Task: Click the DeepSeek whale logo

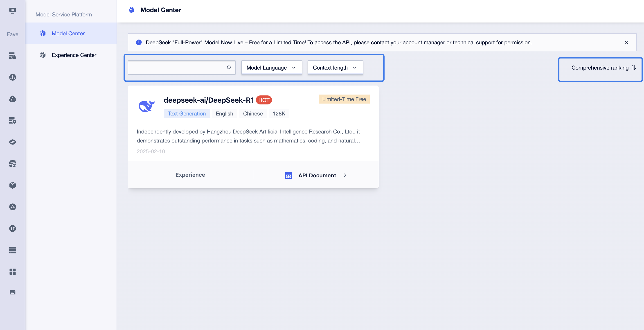Action: coord(147,106)
